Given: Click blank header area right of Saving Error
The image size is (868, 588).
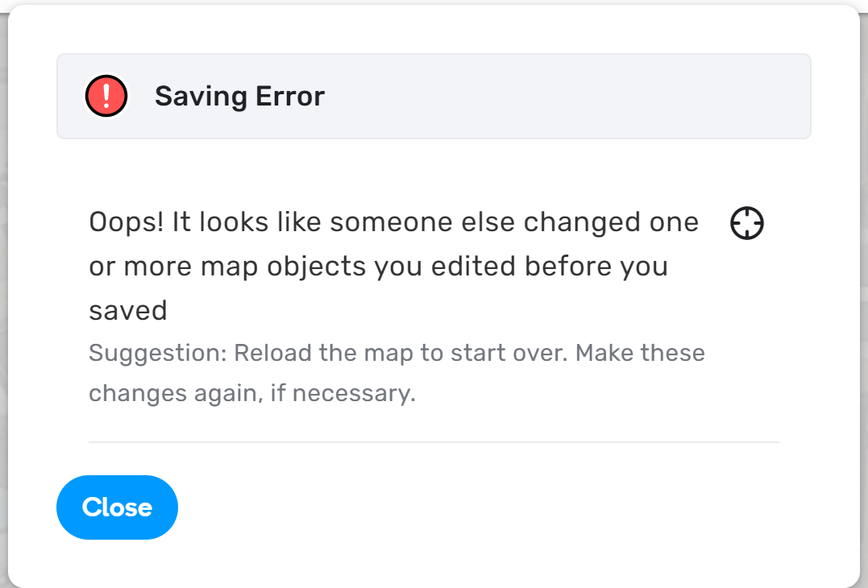Looking at the screenshot, I should (565, 96).
